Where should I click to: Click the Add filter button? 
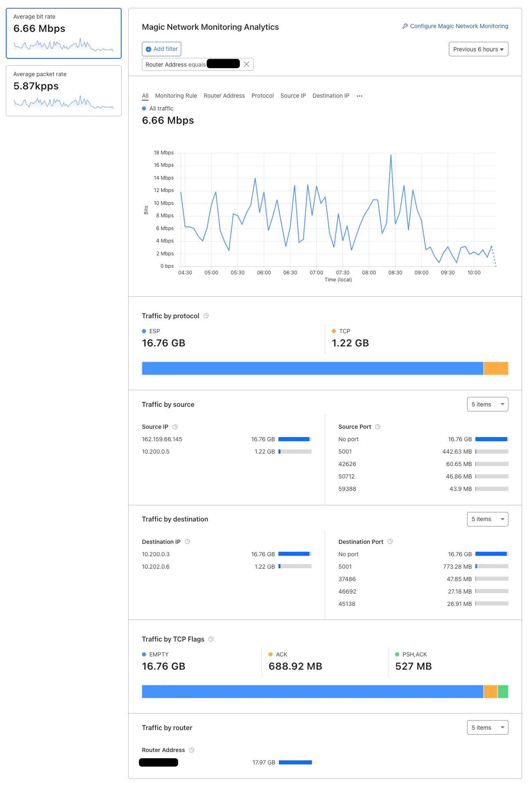[x=161, y=49]
